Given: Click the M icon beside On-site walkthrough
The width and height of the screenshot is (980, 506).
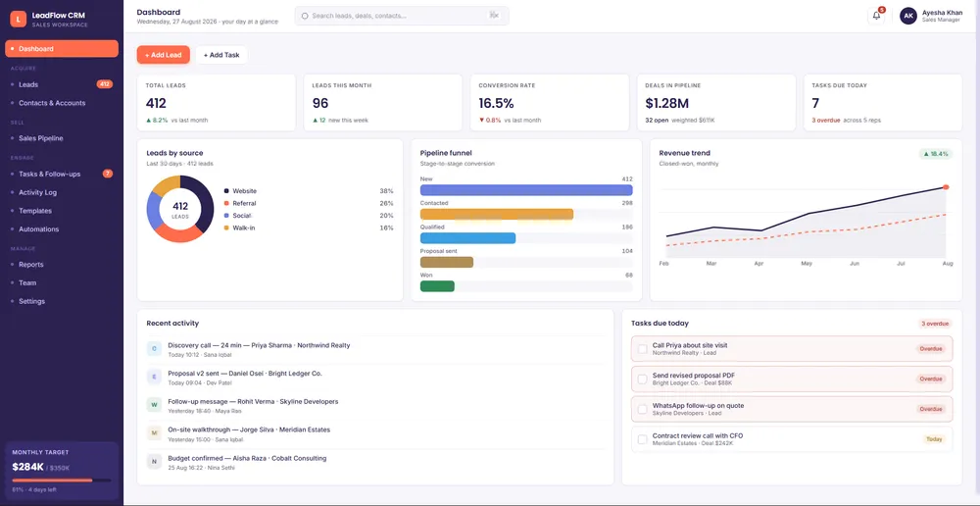Looking at the screenshot, I should (154, 433).
